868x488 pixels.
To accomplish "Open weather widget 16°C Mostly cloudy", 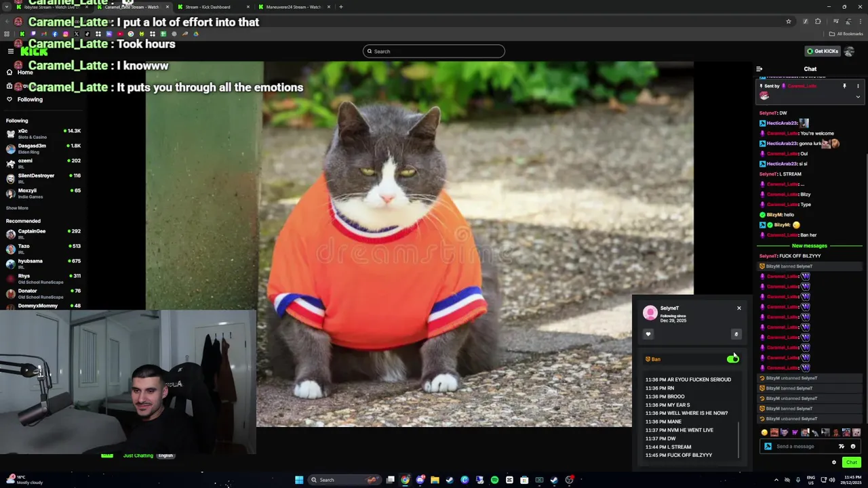I will click(x=24, y=480).
